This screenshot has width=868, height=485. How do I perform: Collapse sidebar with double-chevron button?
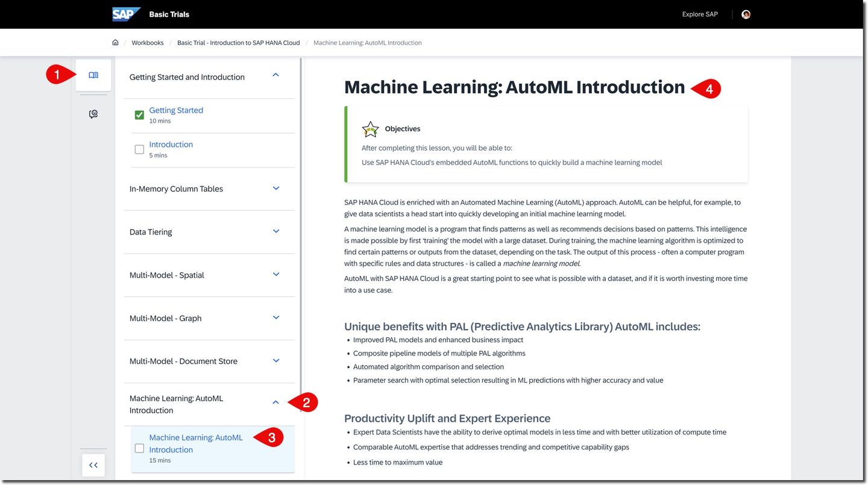click(93, 465)
